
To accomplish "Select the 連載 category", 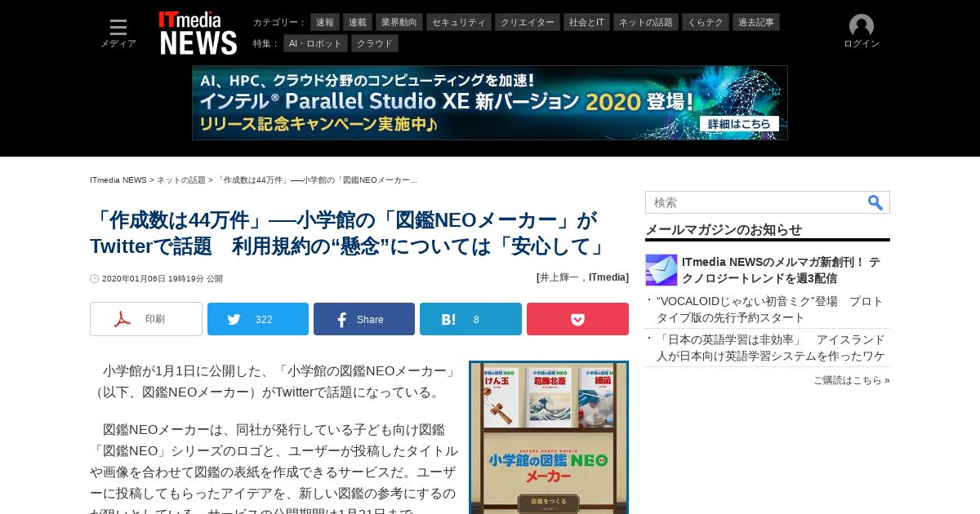I will click(358, 22).
